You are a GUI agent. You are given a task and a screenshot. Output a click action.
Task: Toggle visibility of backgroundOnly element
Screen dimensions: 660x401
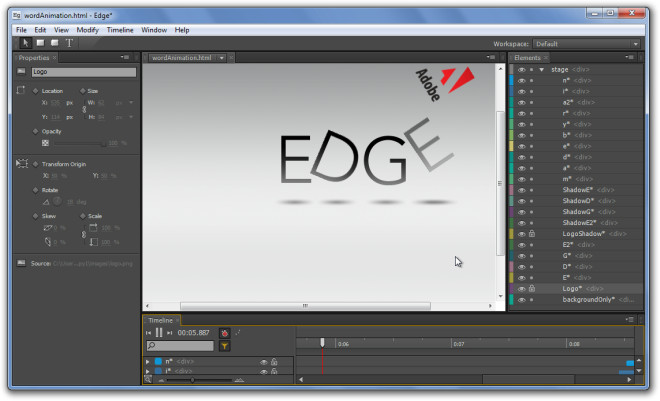(522, 300)
